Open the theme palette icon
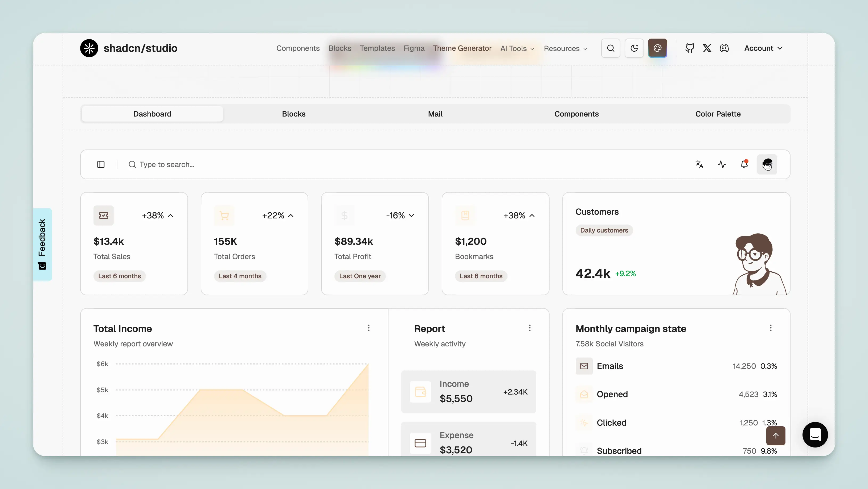Image resolution: width=868 pixels, height=489 pixels. pyautogui.click(x=657, y=48)
